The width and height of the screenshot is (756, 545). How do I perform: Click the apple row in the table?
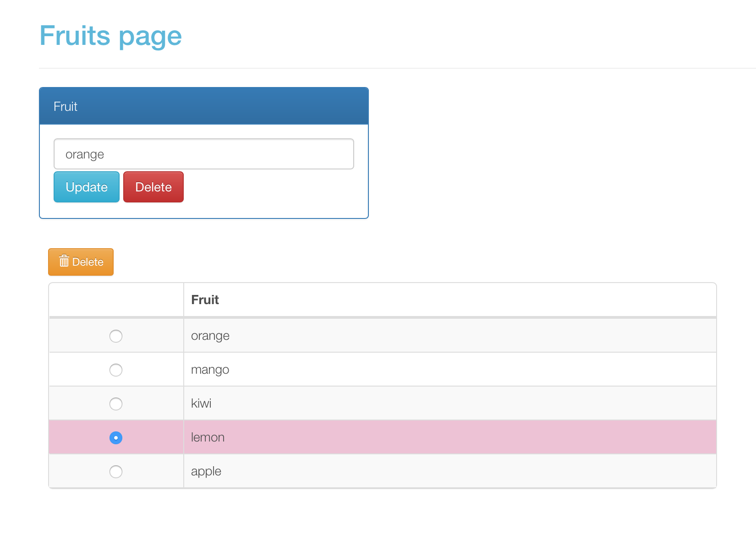click(321, 471)
